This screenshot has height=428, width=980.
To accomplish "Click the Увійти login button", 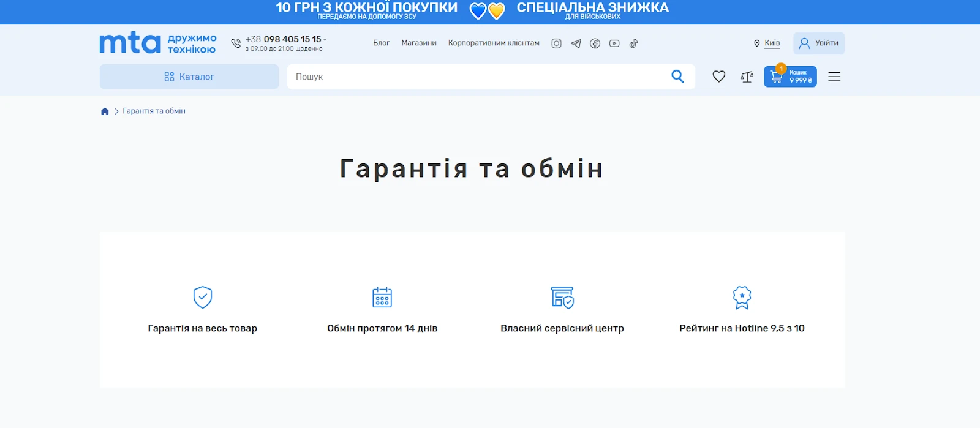I will pyautogui.click(x=819, y=43).
